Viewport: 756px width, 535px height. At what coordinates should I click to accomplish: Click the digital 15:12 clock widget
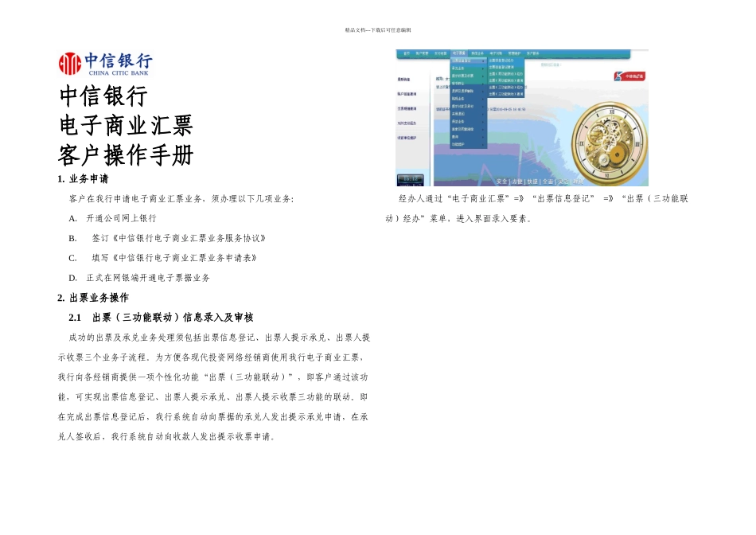[411, 180]
